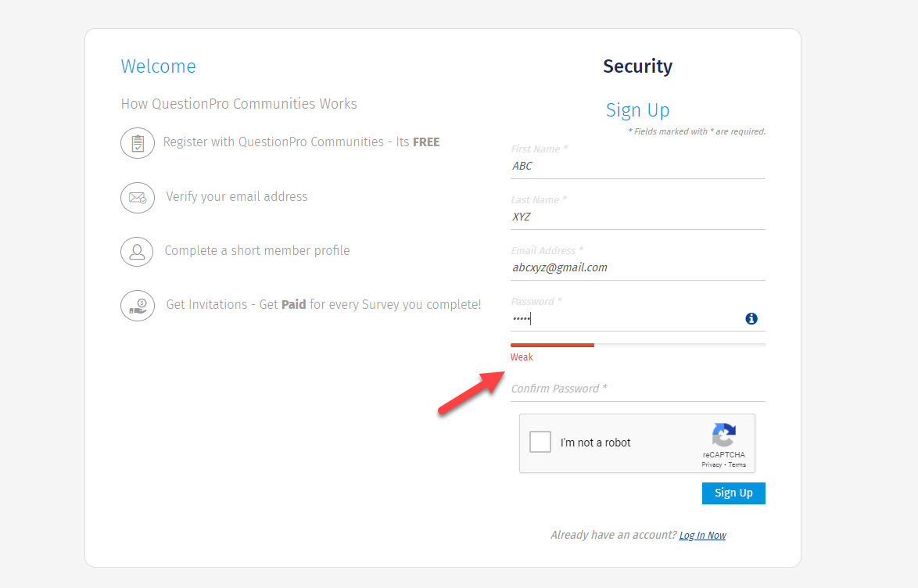
Task: View password requirements via info icon
Action: [751, 318]
